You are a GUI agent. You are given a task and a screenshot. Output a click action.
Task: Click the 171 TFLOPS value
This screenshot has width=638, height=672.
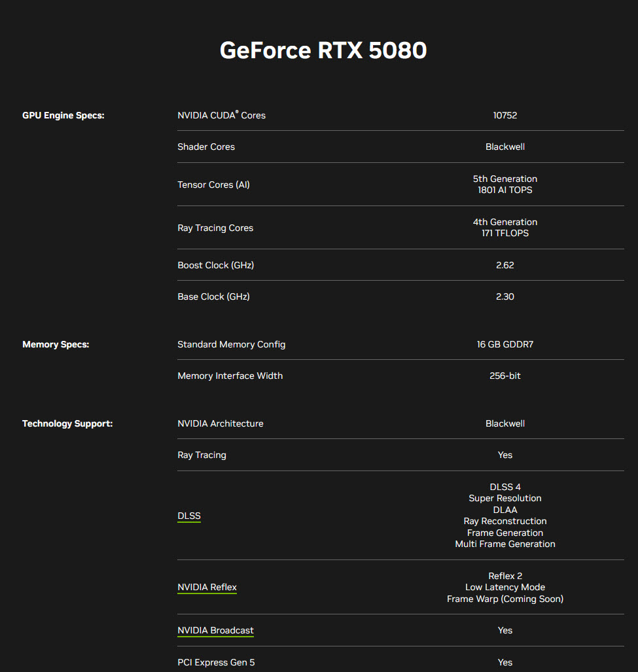point(505,233)
